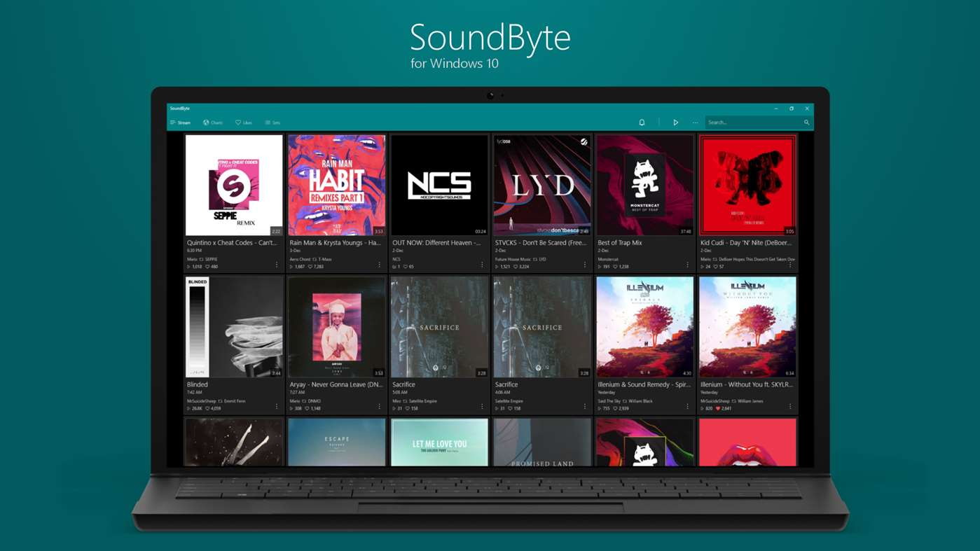980x551 pixels.
Task: Like Best of Trap Mix heart icon
Action: 616,267
